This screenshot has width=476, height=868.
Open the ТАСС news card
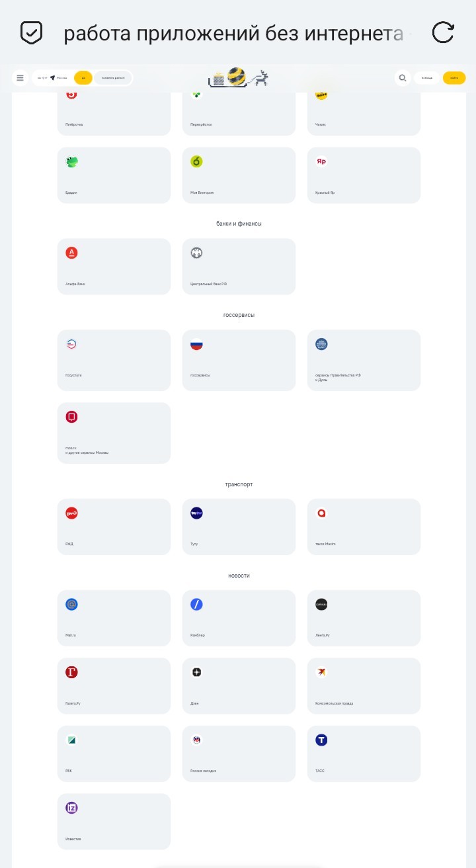364,754
